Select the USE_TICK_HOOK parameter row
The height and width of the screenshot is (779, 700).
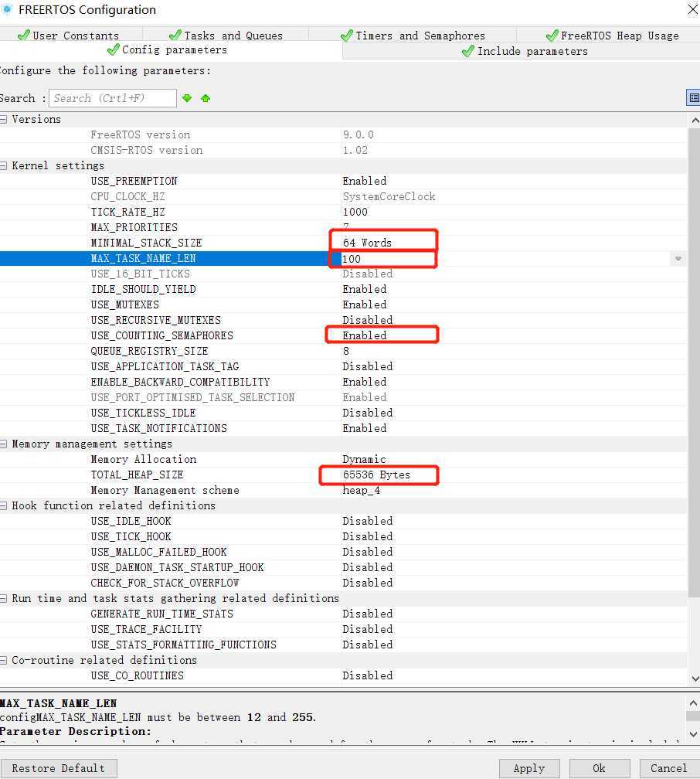tap(344, 536)
